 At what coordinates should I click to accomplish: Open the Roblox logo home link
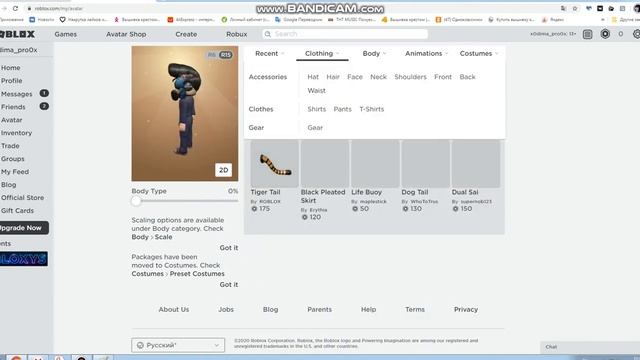tap(17, 34)
